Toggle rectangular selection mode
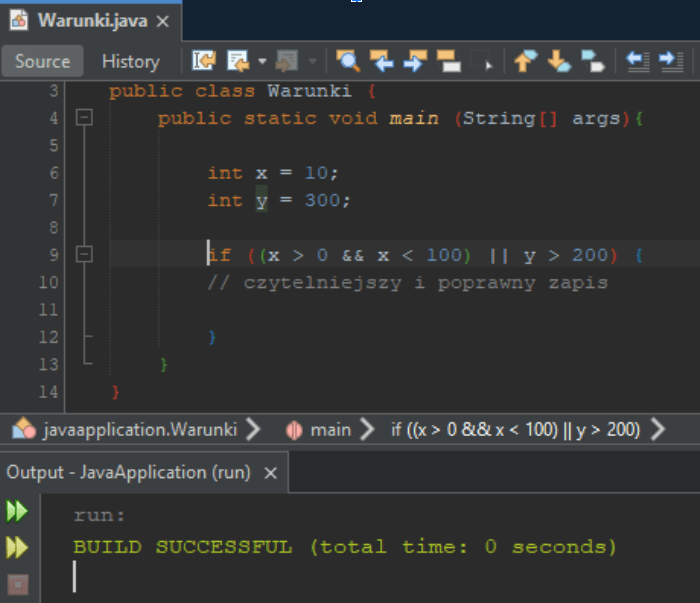700x603 pixels. 481,61
